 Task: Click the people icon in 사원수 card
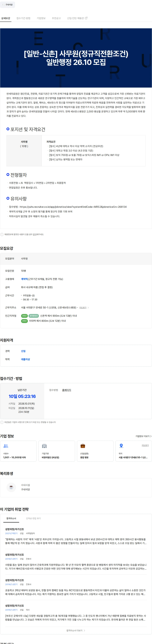6,446
